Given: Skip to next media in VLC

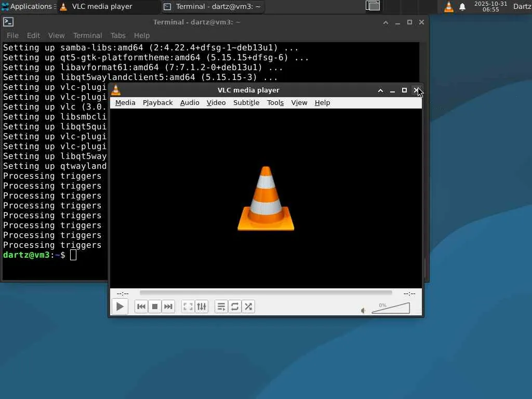Looking at the screenshot, I should coord(168,307).
